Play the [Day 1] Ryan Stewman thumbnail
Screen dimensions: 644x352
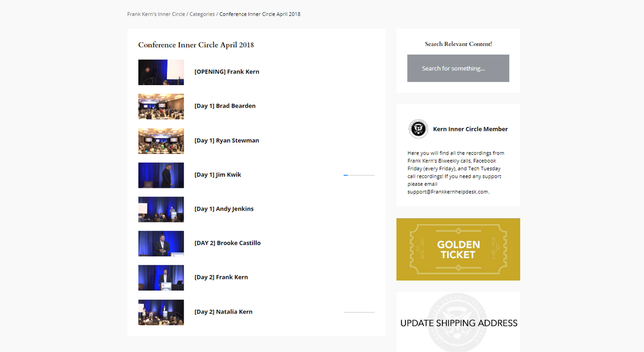pyautogui.click(x=161, y=141)
